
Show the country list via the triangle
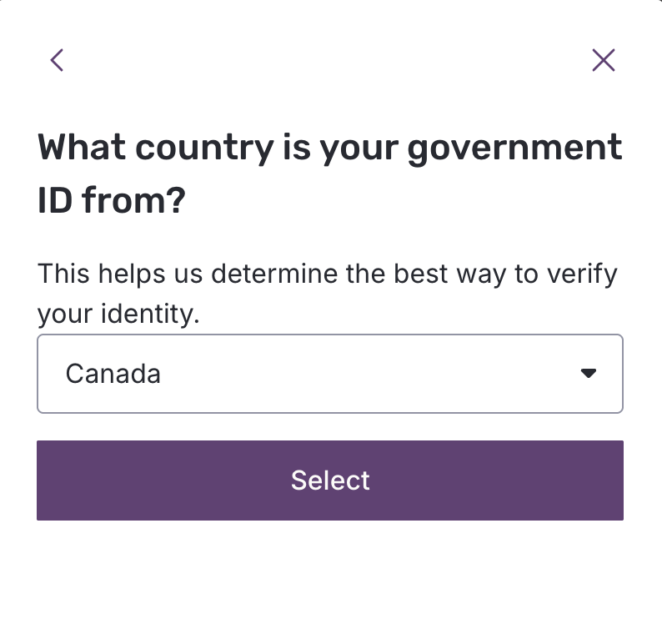tap(589, 374)
